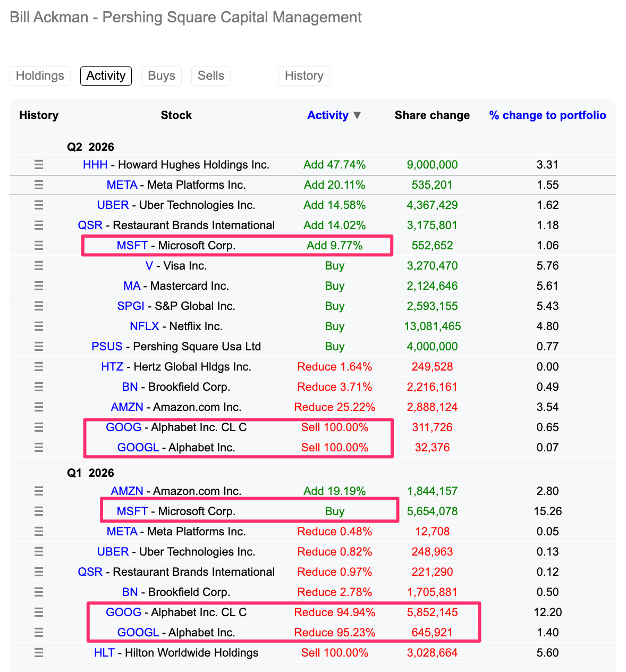Screen dimensions: 626x672
Task: Open history icon for GOOG Reduce 94.94% row
Action: point(39,612)
